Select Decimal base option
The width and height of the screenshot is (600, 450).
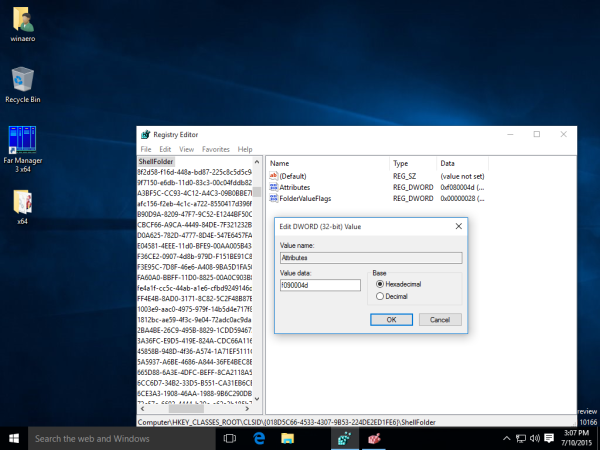pyautogui.click(x=392, y=296)
